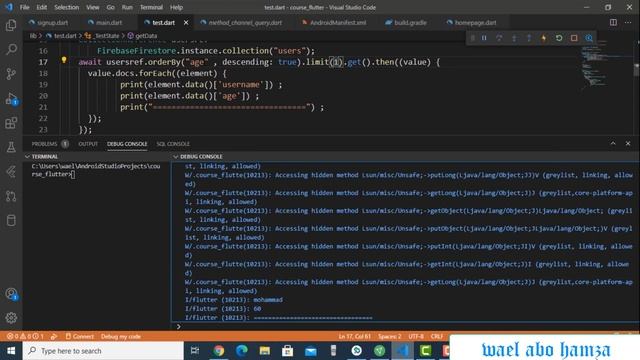Viewport: 640px width, 360px height.
Task: Close the test.dart tab
Action: [186, 22]
